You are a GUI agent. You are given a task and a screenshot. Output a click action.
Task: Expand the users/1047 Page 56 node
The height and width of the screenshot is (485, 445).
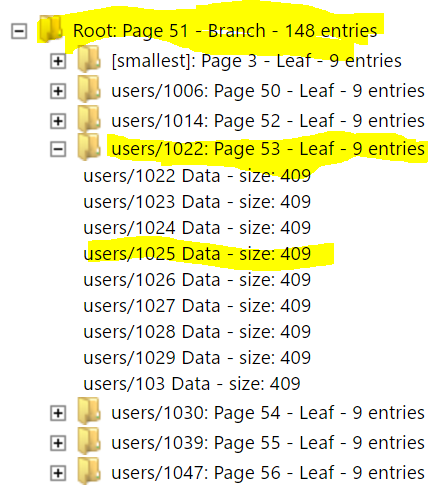(58, 473)
